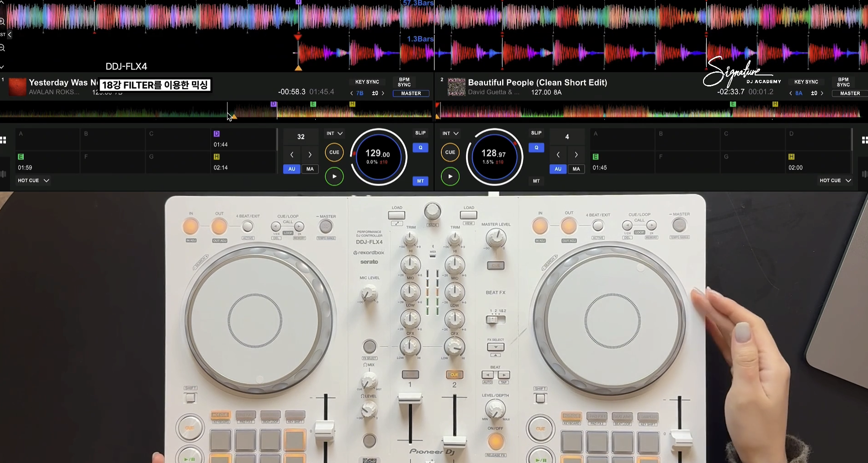Zoom in on the waveform with magnifier plus
This screenshot has height=463, width=868.
click(x=2, y=21)
